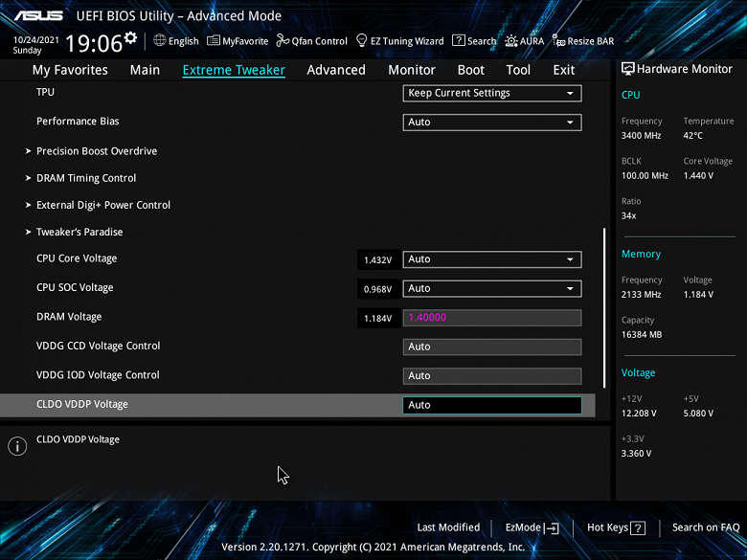Open the Performance Bias dropdown

492,123
